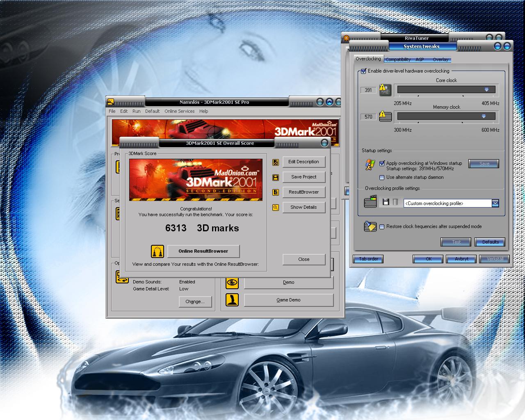525x420 pixels.
Task: Open the Edit menu in 3DMark2001
Action: (124, 111)
